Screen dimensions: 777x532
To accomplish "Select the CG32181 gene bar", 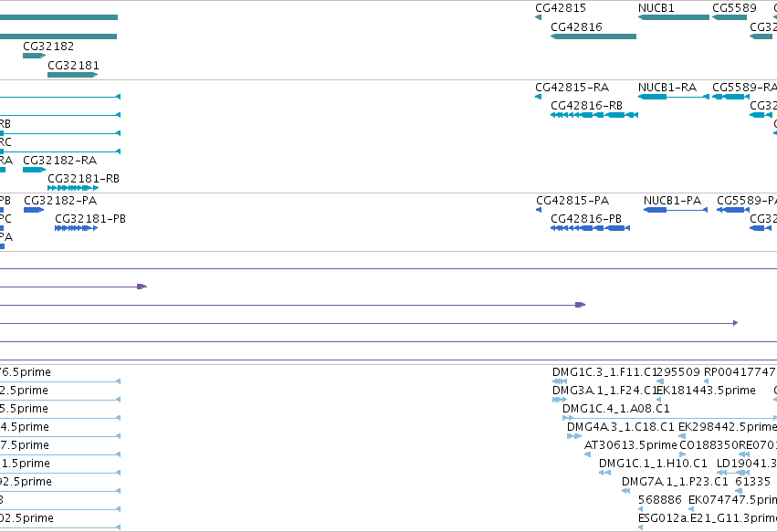I will click(x=72, y=75).
